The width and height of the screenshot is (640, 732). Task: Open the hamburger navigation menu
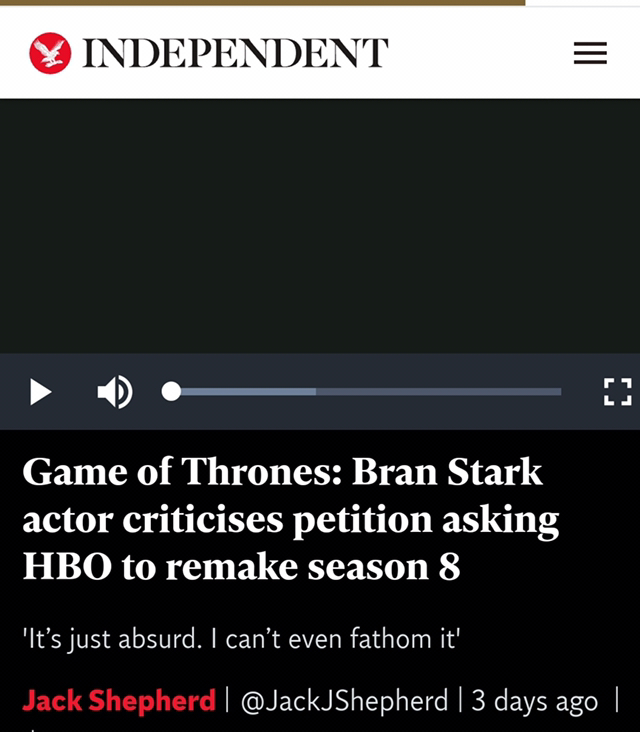[x=590, y=53]
